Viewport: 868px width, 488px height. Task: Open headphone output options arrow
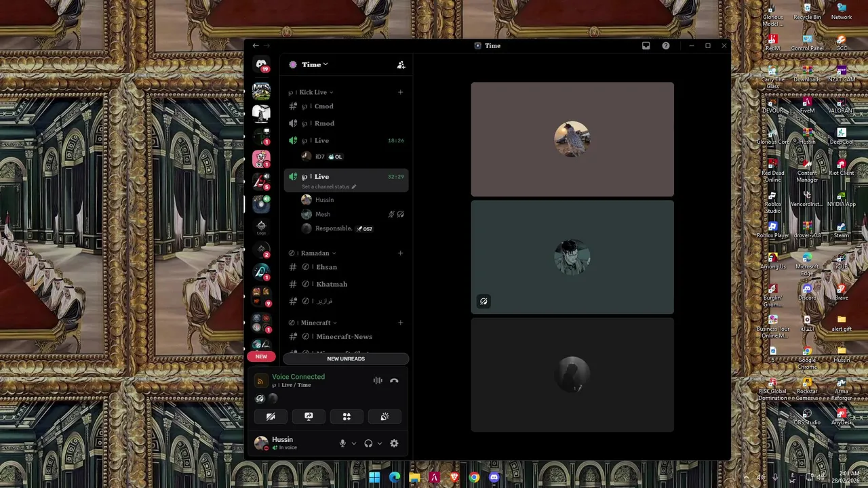[x=380, y=443]
